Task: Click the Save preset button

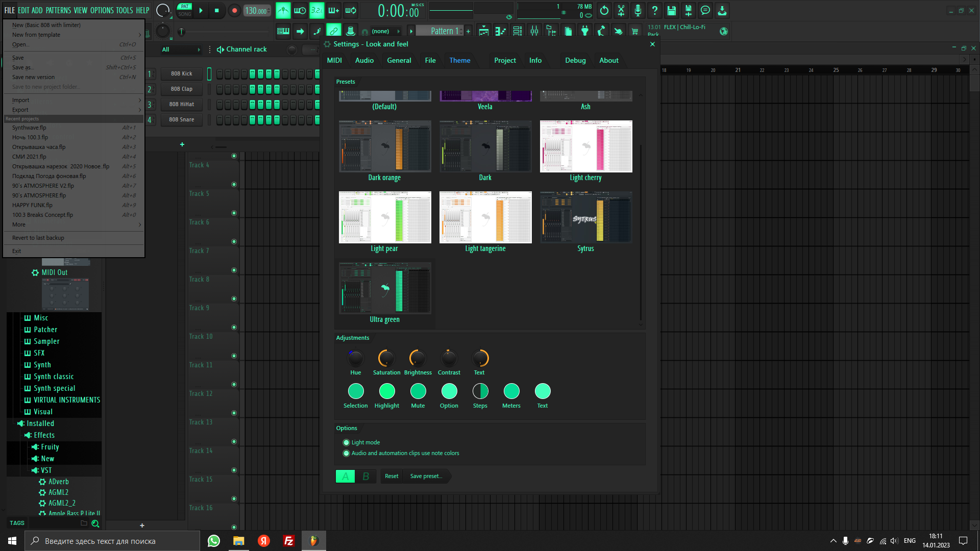Action: point(426,476)
